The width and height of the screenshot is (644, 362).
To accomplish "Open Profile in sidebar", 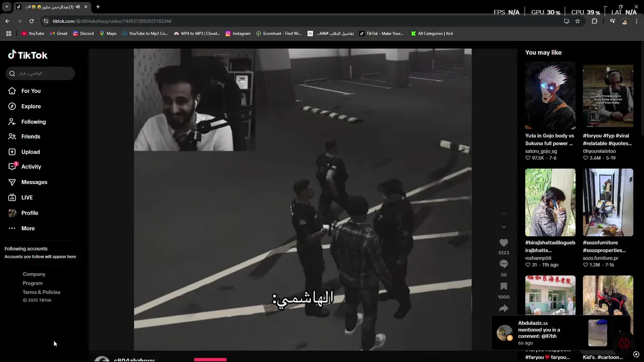I will (23, 213).
